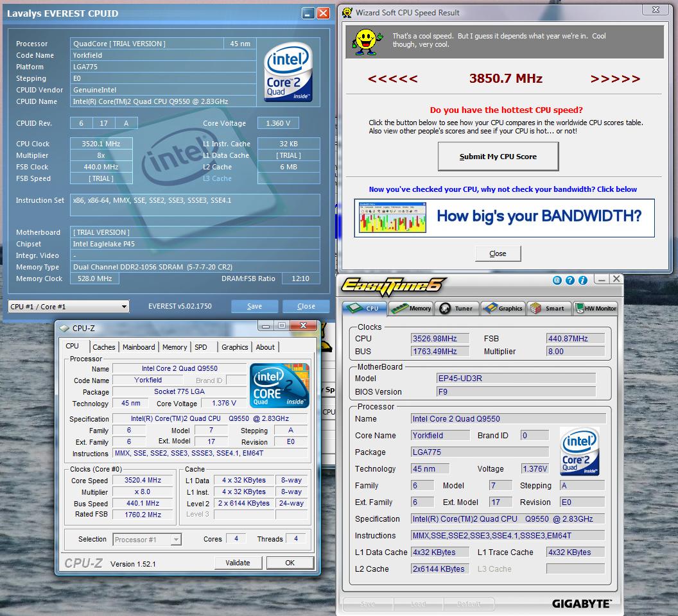Screen dimensions: 678x616
Task: Click the smiley mascot in CPU Speed Result
Action: click(367, 42)
